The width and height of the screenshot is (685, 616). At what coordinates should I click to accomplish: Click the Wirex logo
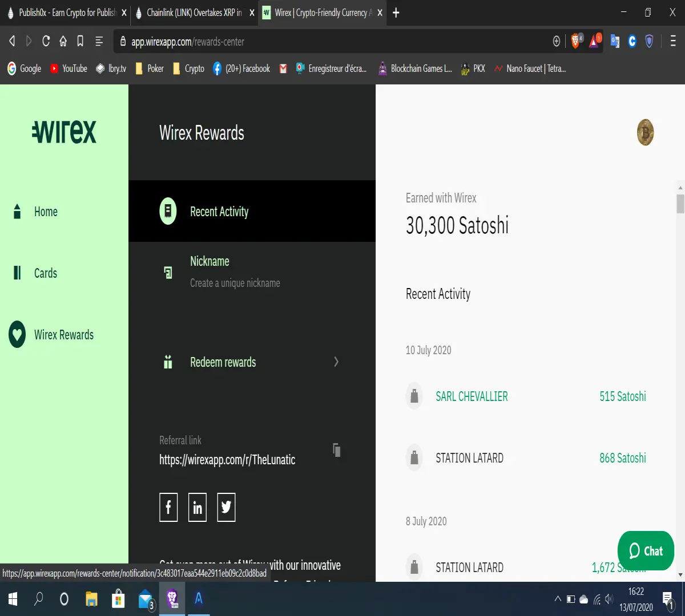pyautogui.click(x=64, y=132)
